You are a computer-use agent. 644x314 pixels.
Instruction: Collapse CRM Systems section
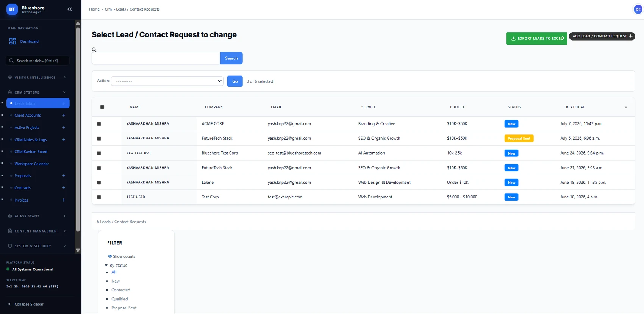[x=38, y=92]
